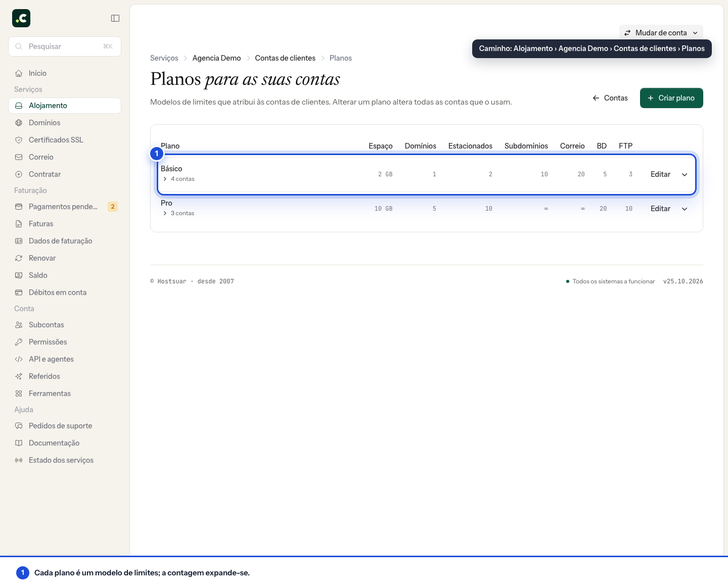Screen dimensions: 728x588
Task: Click the version text v25.10.2026
Action: click(683, 281)
